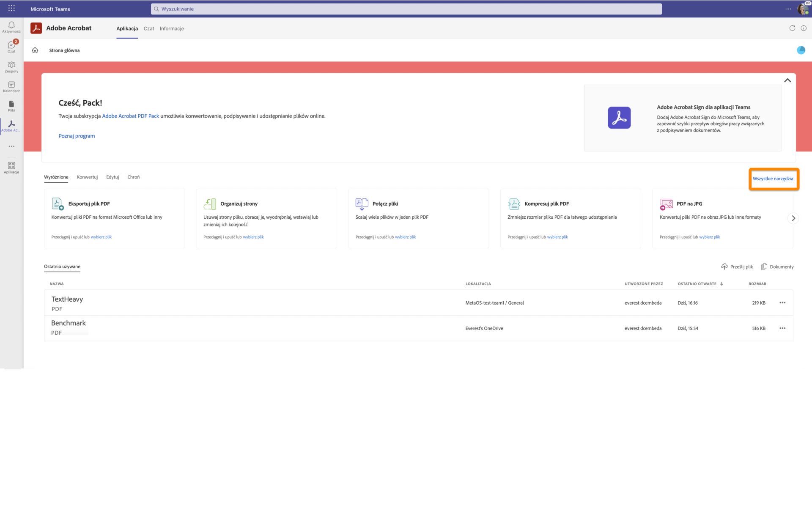This screenshot has height=506, width=812.
Task: Open the Teams app launcher grid
Action: coord(11,8)
